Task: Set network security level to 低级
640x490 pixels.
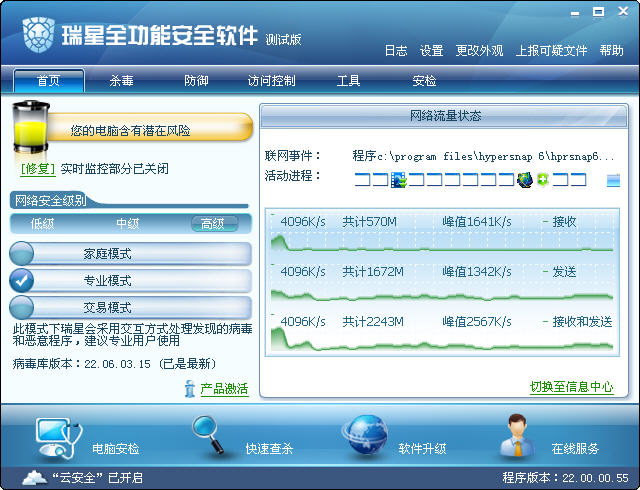Action: [x=42, y=224]
